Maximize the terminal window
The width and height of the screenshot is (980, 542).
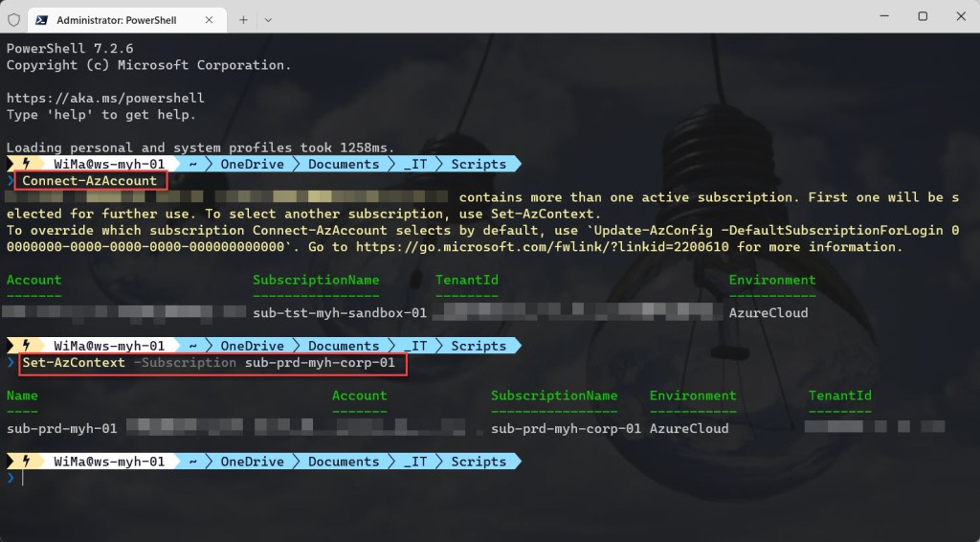(923, 16)
